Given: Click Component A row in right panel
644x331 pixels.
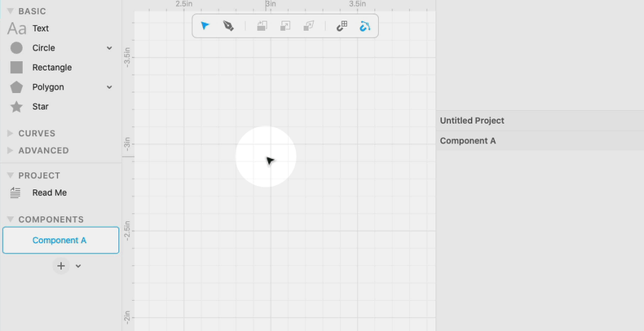Looking at the screenshot, I should click(540, 141).
